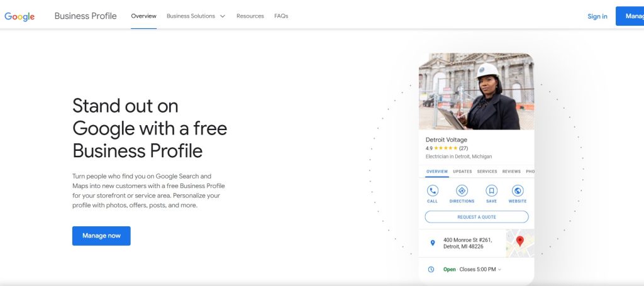Click the Call phone icon

pyautogui.click(x=432, y=191)
